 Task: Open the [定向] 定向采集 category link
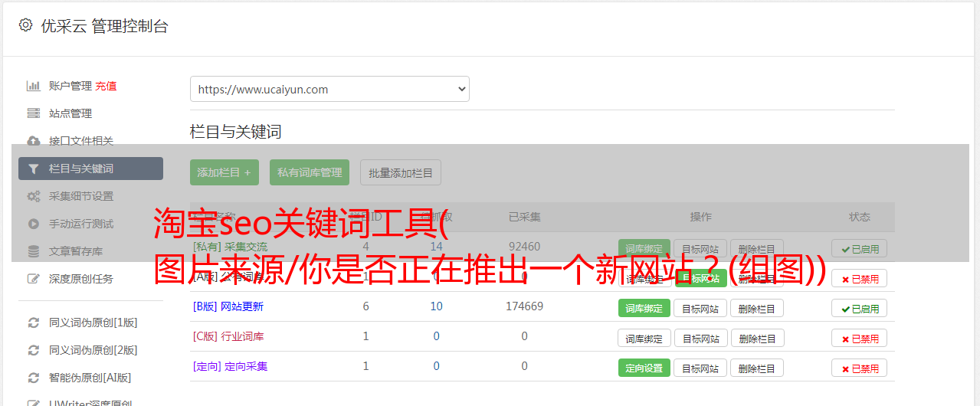point(231,366)
